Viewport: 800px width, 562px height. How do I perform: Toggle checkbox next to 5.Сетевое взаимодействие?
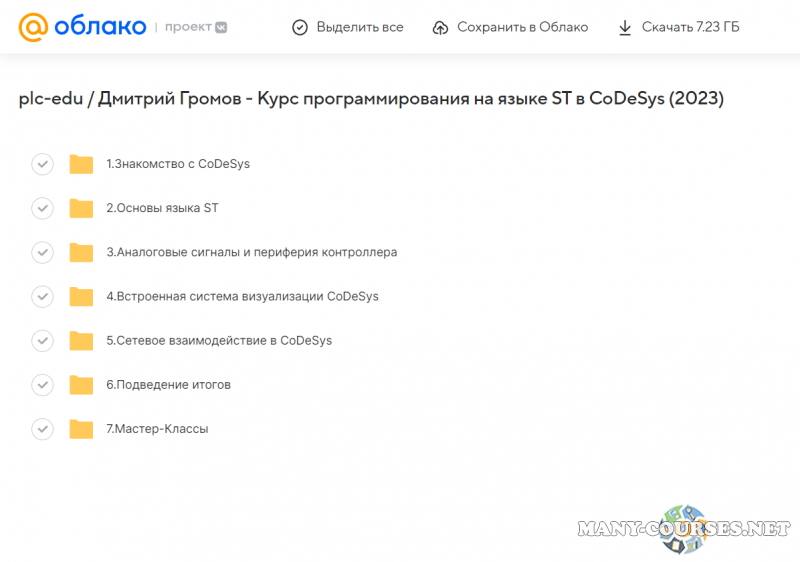[x=42, y=341]
